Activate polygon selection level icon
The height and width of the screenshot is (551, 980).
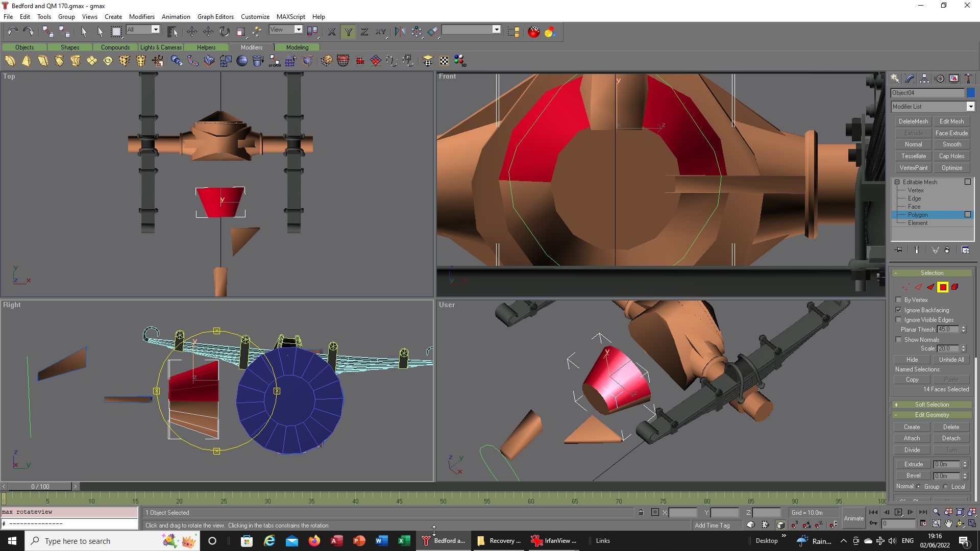[x=943, y=287]
